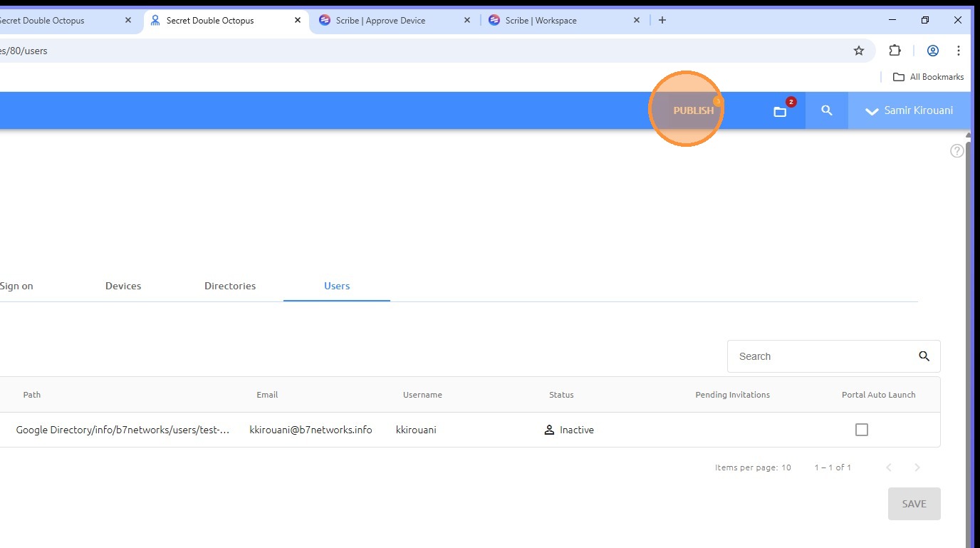Click the help question mark icon
The image size is (980, 548).
(x=957, y=151)
